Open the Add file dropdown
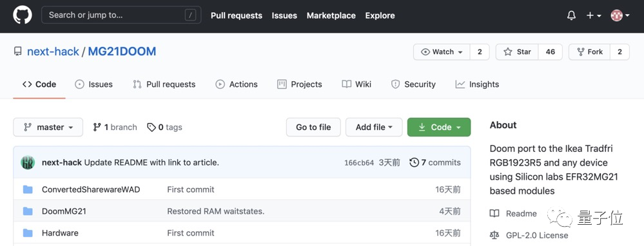This screenshot has height=246, width=644. (374, 127)
